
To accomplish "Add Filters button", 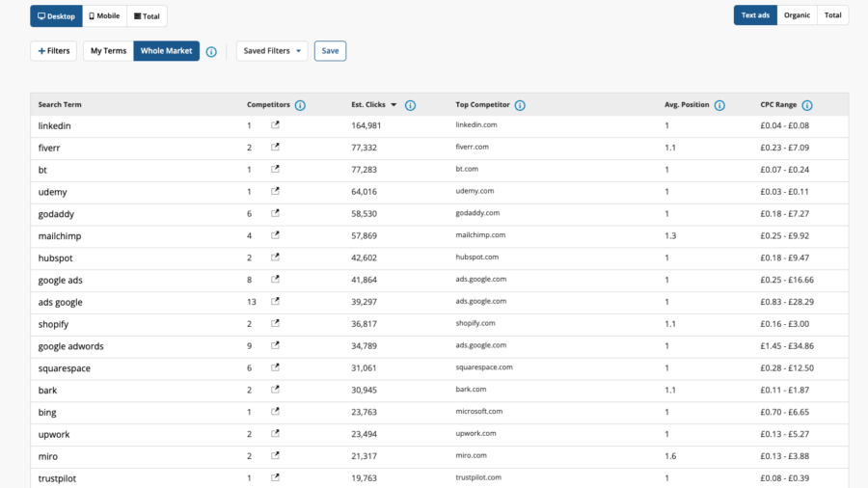I will click(x=54, y=51).
